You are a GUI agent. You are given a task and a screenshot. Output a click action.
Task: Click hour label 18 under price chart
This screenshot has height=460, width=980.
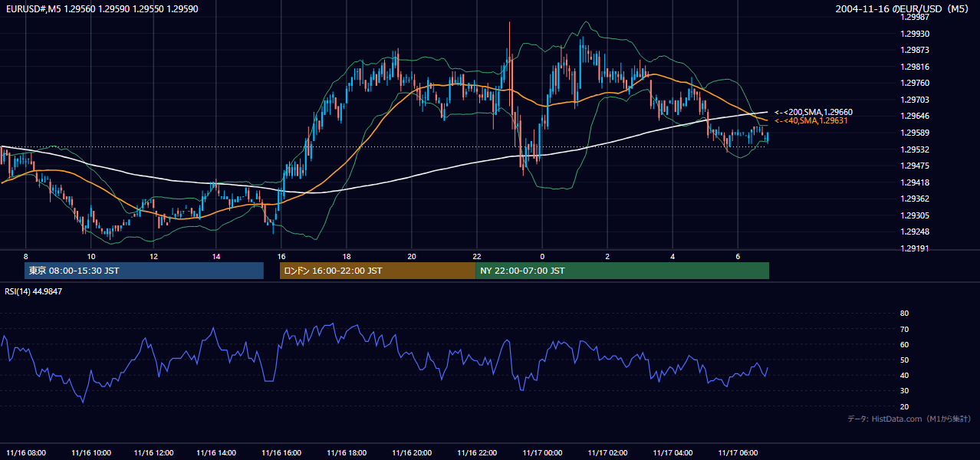coord(347,256)
